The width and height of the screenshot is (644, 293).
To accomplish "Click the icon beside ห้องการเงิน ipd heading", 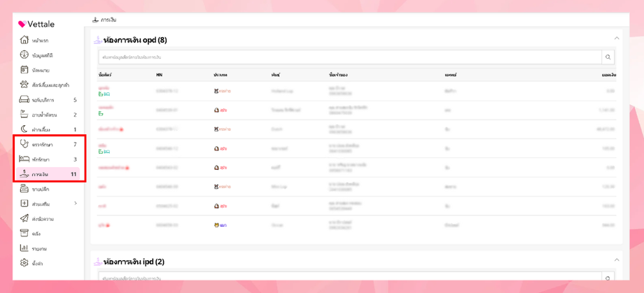I will [98, 262].
